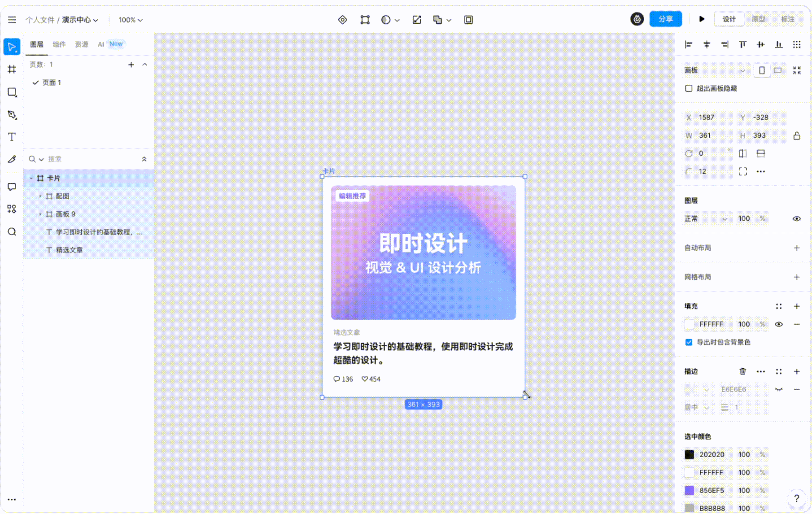The height and width of the screenshot is (514, 812).
Task: Open the 100% zoom dropdown
Action: (x=131, y=20)
